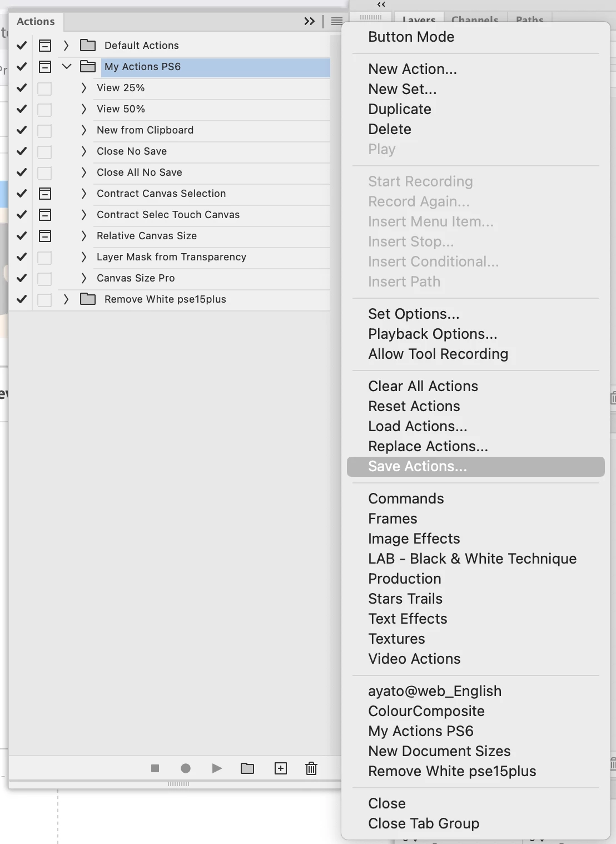Viewport: 616px width, 844px height.
Task: Toggle dialog icon for Default Actions
Action: point(45,45)
